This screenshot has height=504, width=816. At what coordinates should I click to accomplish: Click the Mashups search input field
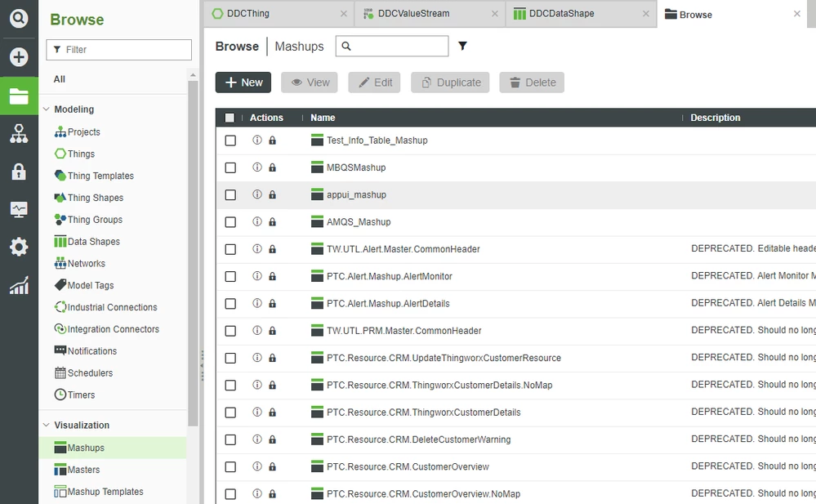coord(400,47)
